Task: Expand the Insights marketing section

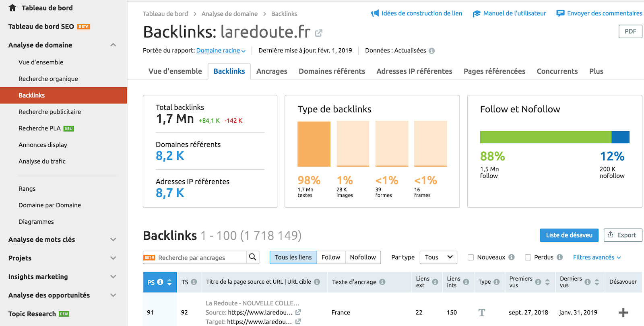Action: (x=113, y=276)
